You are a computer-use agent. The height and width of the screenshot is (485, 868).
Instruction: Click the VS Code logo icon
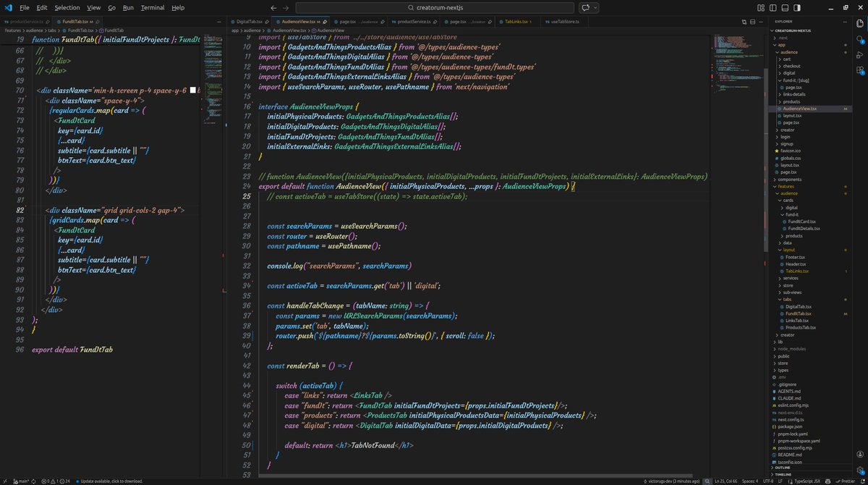click(7, 7)
